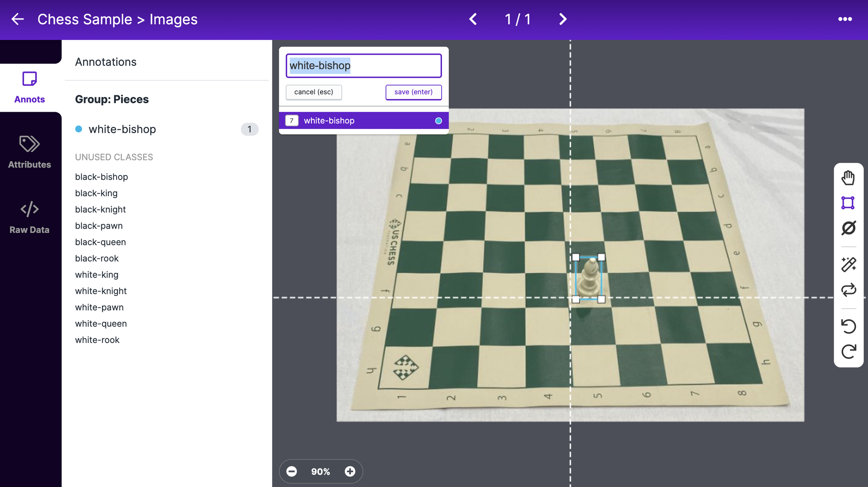Click the magic wand smart annotation tool
Viewport: 868px width, 487px height.
[848, 264]
